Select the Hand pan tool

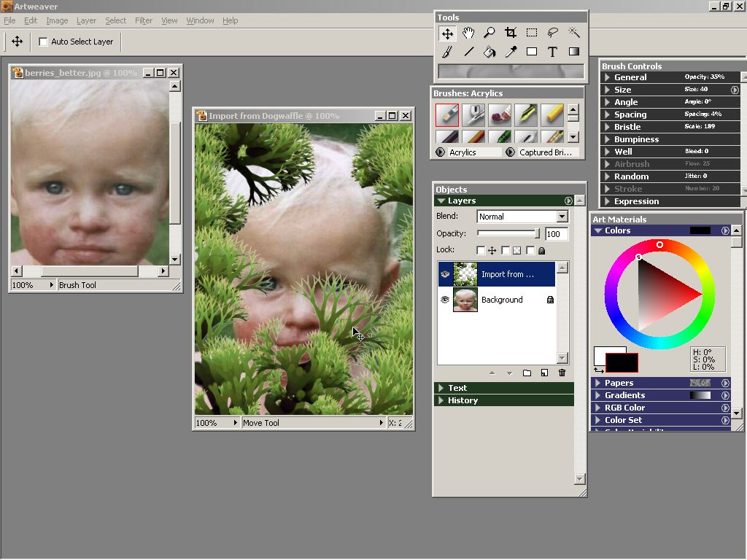click(x=468, y=33)
